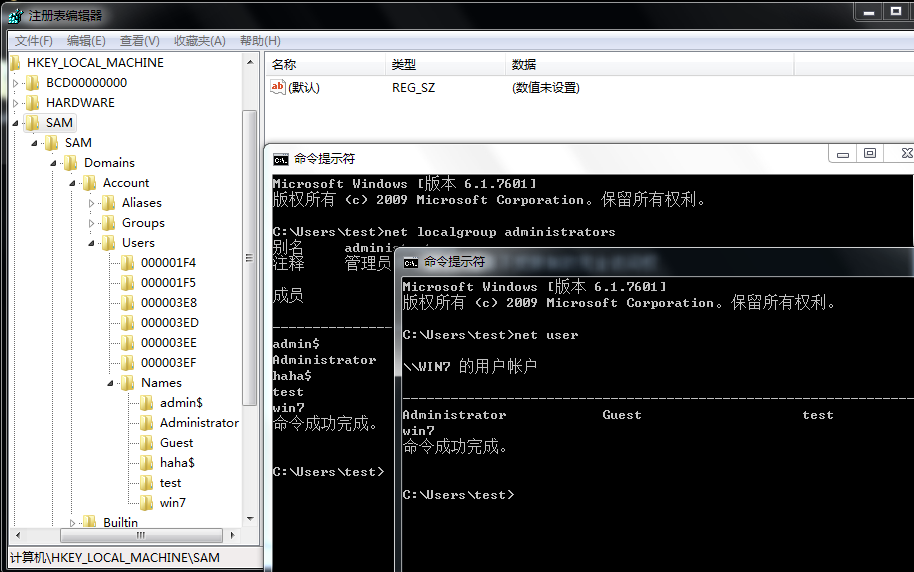Click the 'net localgroup administrators' command text
The image size is (914, 572).
[x=500, y=232]
